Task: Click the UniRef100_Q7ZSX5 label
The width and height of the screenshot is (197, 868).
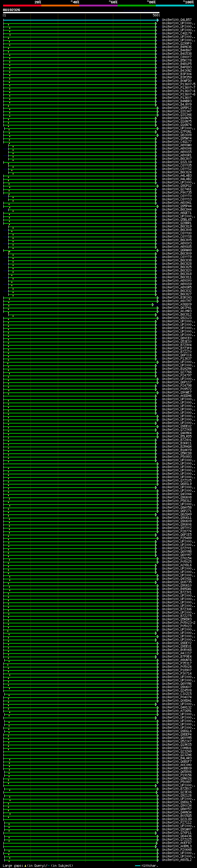Action: [177, 481]
